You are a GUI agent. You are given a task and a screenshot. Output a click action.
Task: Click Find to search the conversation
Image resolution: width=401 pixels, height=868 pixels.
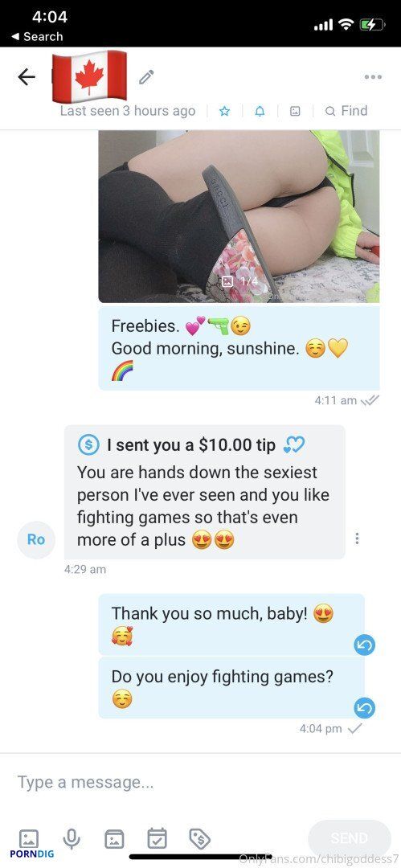tap(346, 111)
